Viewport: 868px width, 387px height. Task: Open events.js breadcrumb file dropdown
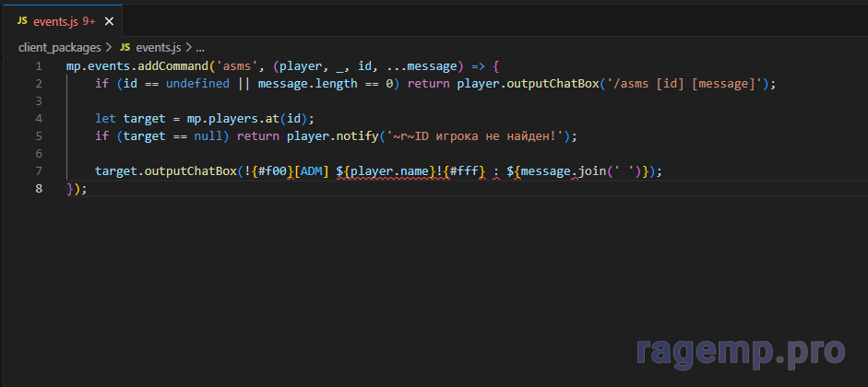[x=159, y=46]
